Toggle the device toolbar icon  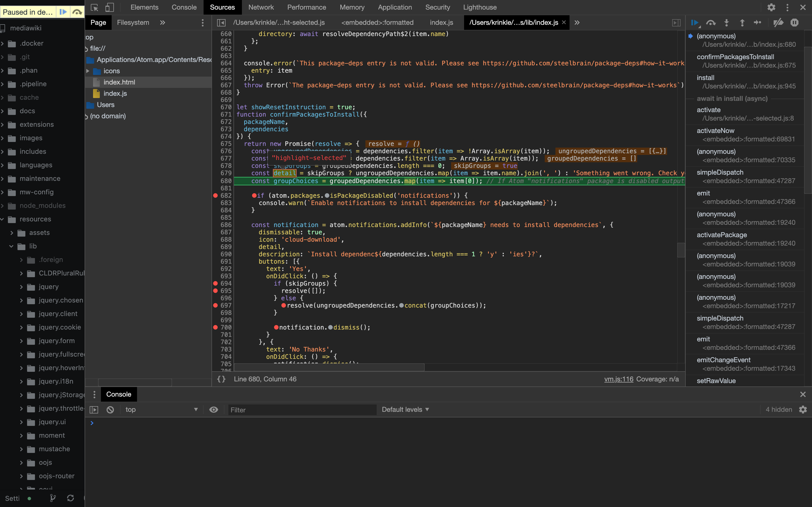click(x=109, y=7)
